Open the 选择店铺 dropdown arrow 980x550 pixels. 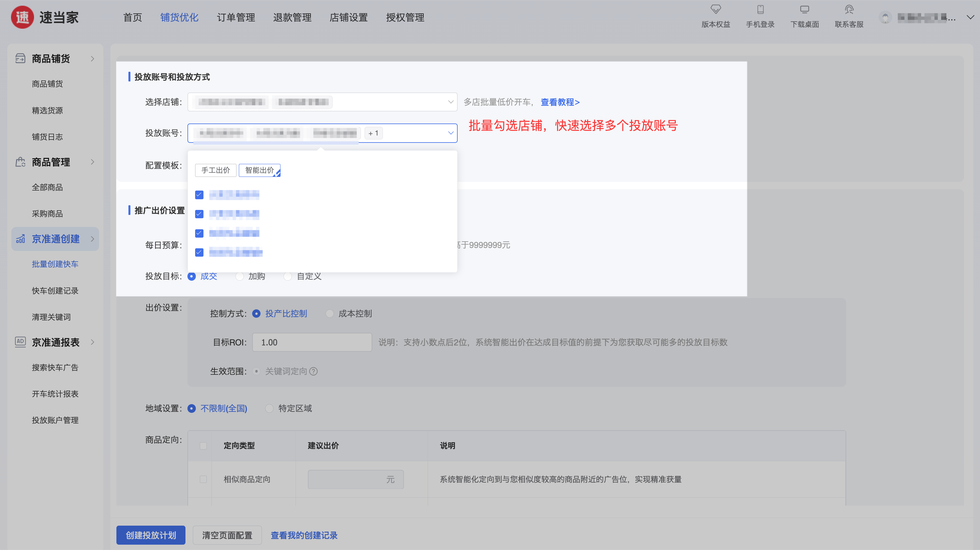450,102
